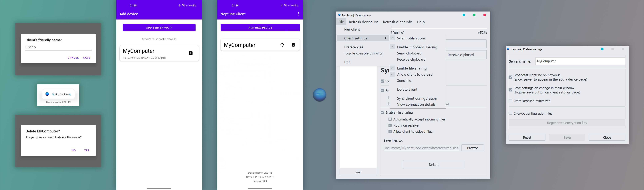Click Reset in the Preference Page

[527, 137]
